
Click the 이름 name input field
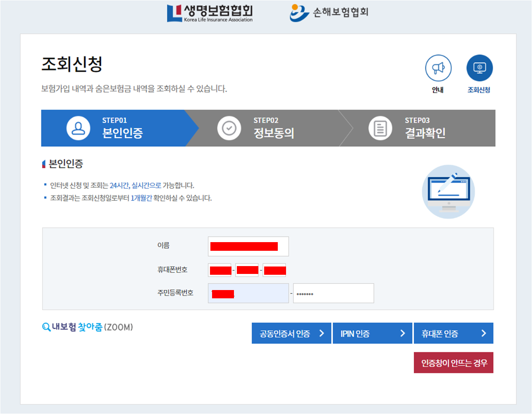[x=248, y=246]
